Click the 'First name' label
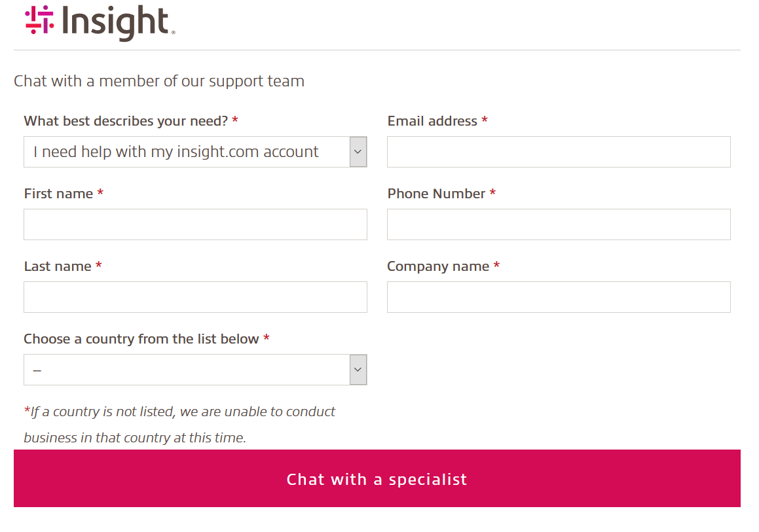759x532 pixels. pos(59,194)
